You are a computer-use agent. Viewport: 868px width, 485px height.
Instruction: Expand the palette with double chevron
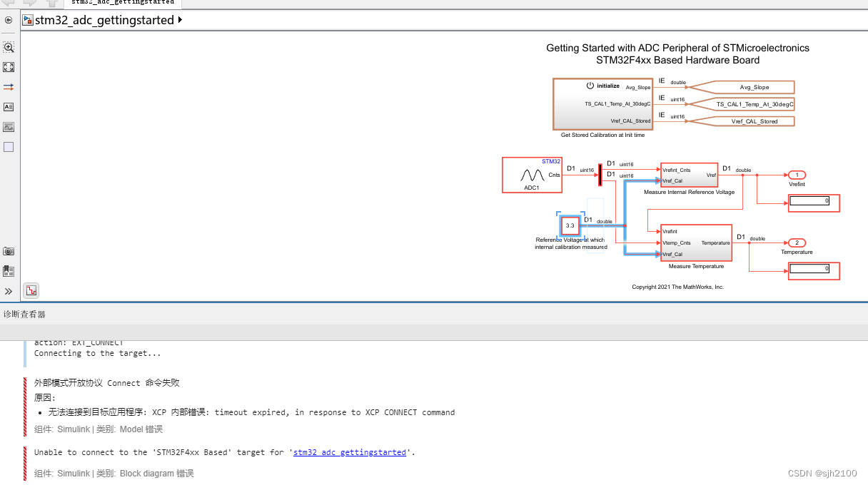click(x=9, y=291)
